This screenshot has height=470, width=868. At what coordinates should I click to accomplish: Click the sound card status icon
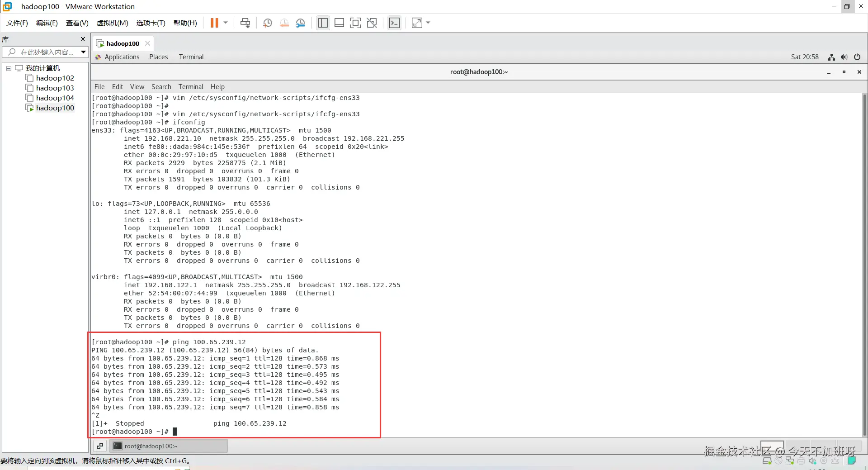pyautogui.click(x=812, y=461)
